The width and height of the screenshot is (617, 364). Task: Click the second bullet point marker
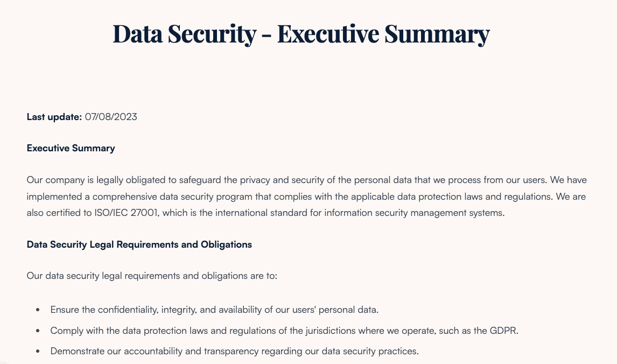click(x=38, y=331)
